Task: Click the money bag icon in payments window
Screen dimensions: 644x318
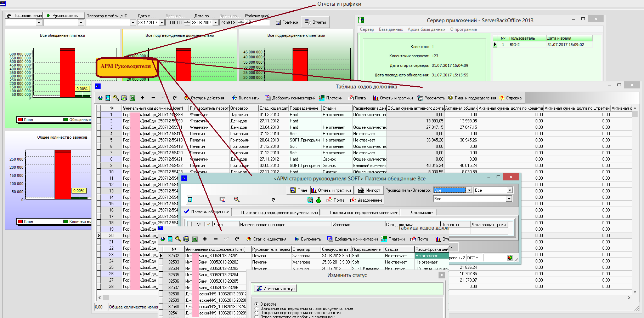Action: 318,200
